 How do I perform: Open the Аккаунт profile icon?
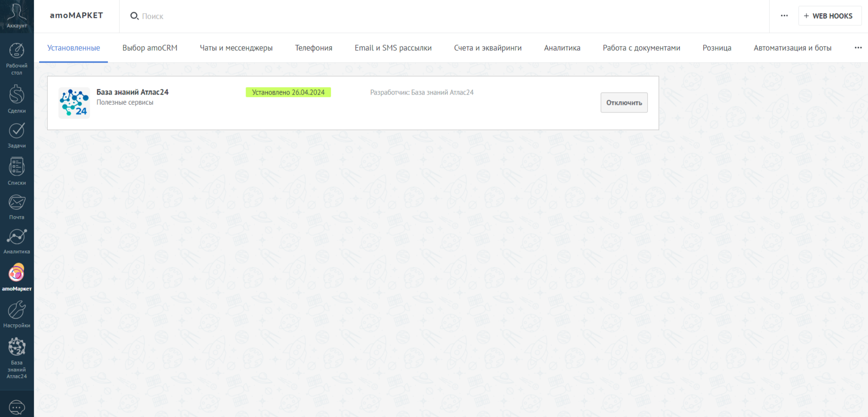click(17, 16)
